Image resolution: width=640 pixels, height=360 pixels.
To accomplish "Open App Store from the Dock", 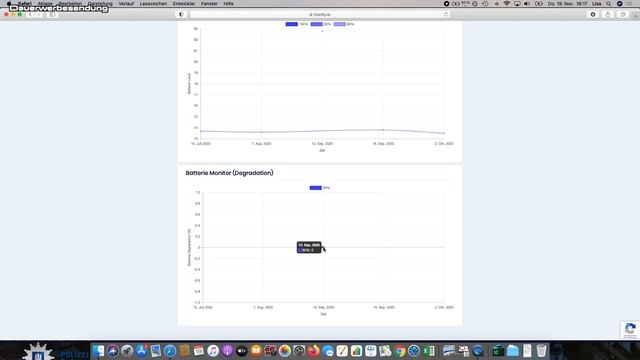I will 141,351.
